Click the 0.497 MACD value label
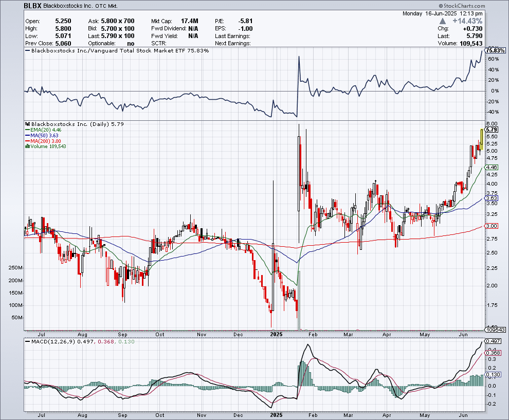Image resolution: width=509 pixels, height=420 pixels. pos(493,341)
